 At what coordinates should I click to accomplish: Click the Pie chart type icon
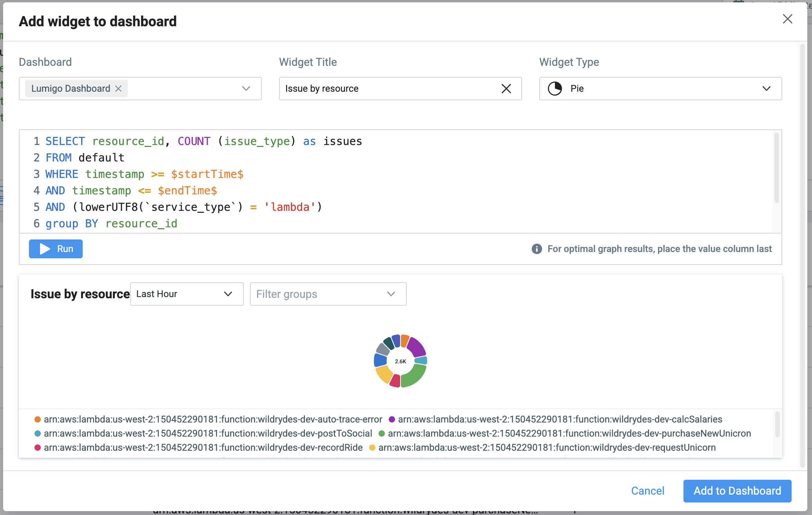tap(555, 89)
